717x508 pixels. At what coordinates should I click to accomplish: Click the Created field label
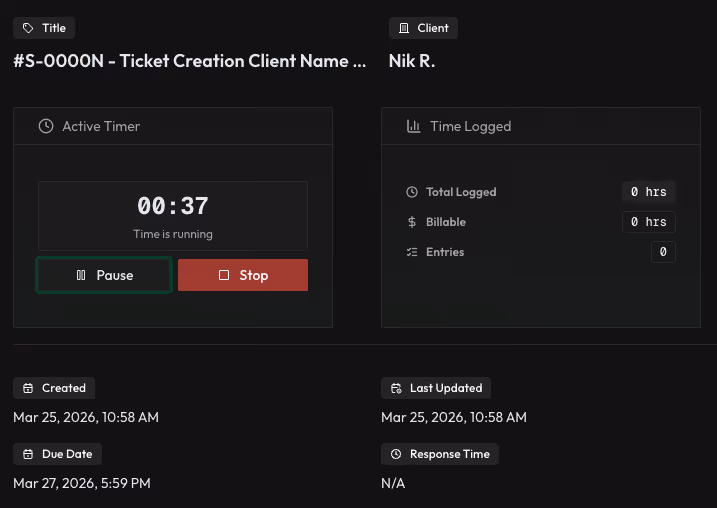click(54, 388)
